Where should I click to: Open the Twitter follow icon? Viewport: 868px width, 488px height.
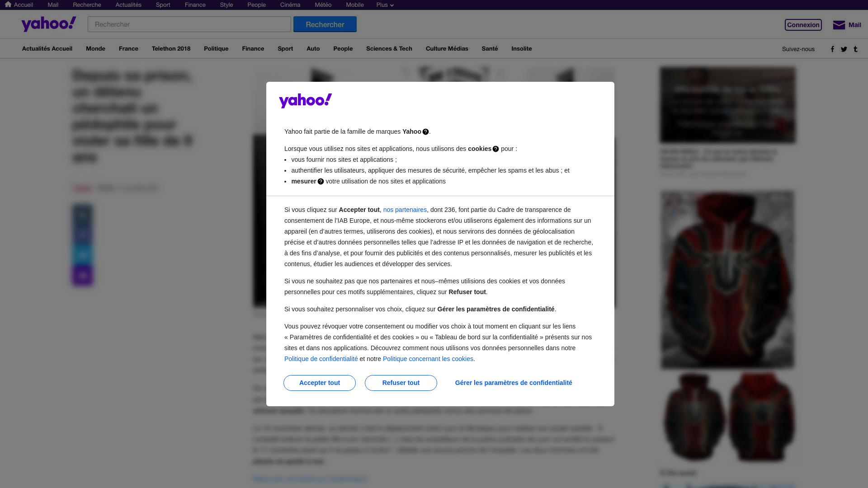click(x=844, y=49)
